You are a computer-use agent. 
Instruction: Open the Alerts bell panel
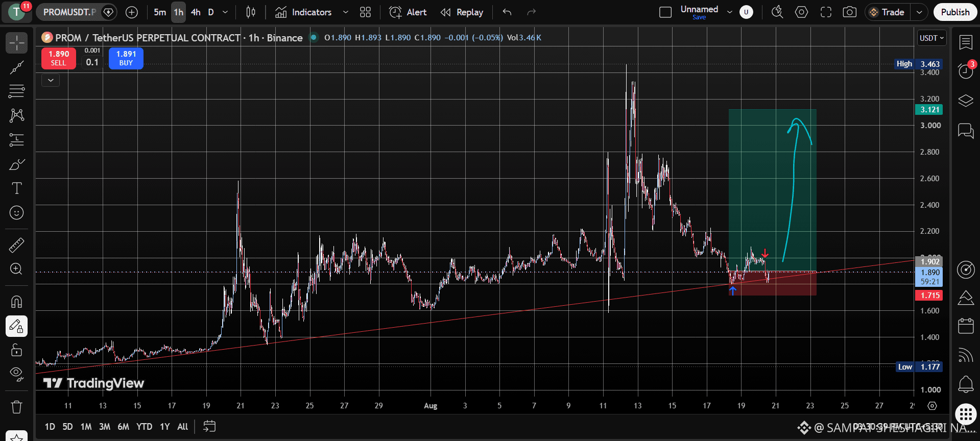pos(966,384)
